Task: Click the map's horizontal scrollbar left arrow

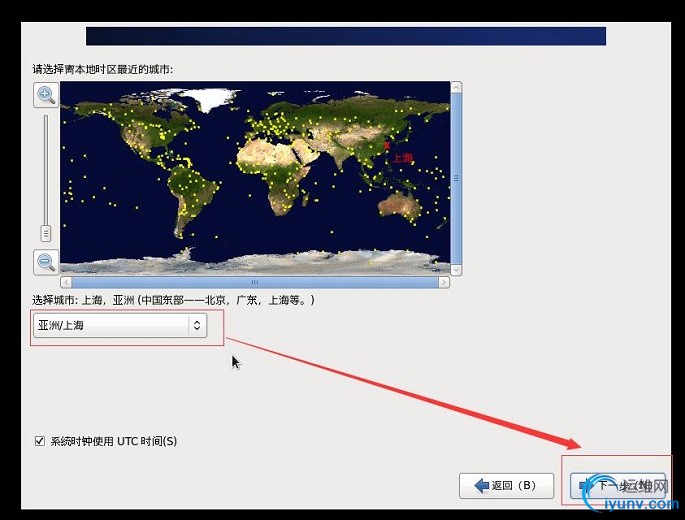Action: point(66,282)
